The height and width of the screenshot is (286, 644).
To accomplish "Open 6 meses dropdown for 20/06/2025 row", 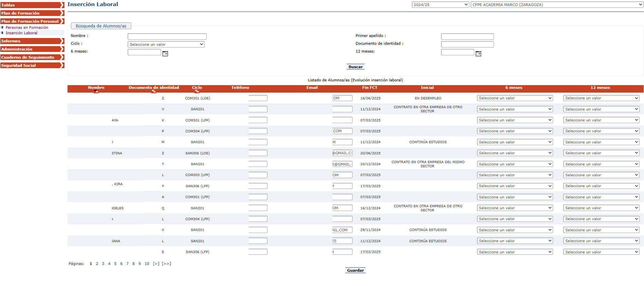I will (x=515, y=153).
